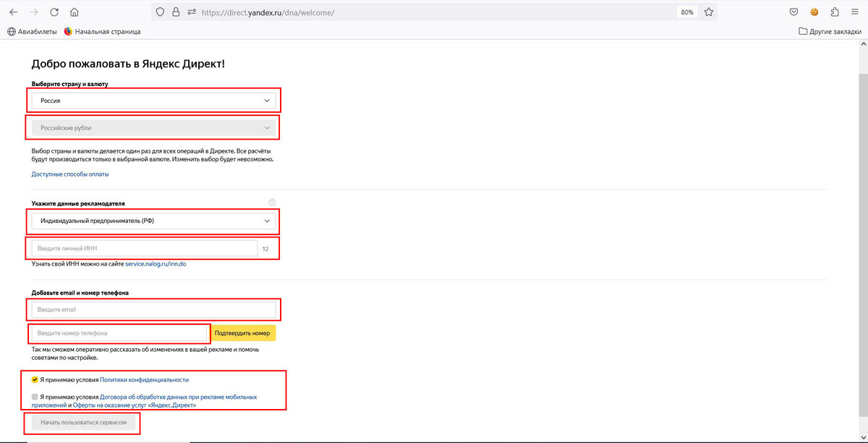868x443 pixels.
Task: Reload the page with the refresh icon
Action: (54, 12)
